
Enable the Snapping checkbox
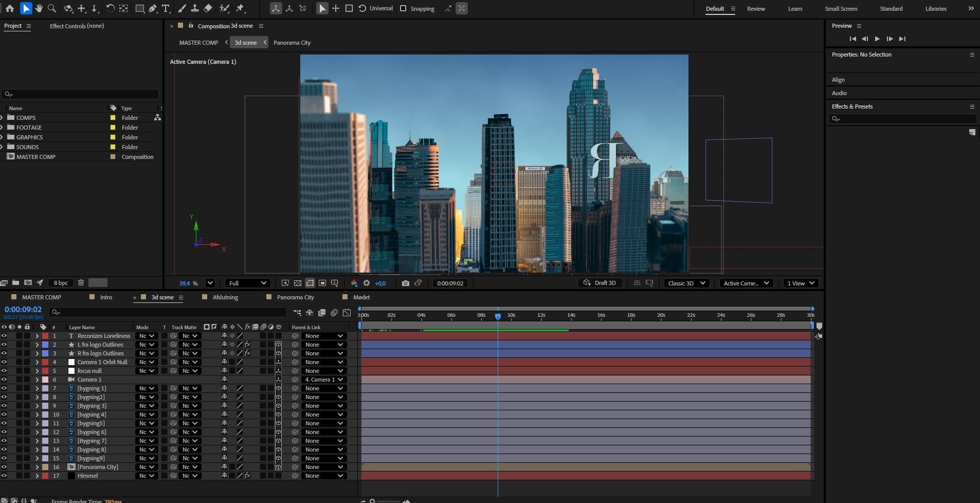point(403,8)
